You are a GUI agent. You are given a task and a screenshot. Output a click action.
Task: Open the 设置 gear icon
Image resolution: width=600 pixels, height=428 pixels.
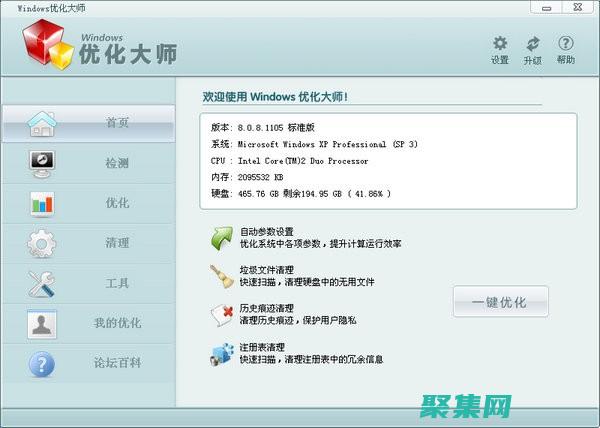tap(500, 44)
